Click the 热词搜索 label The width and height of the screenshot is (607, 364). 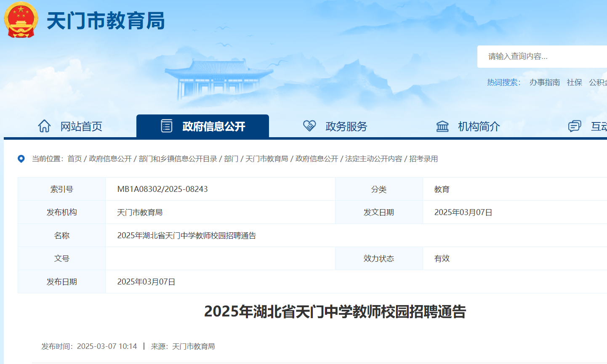point(504,82)
